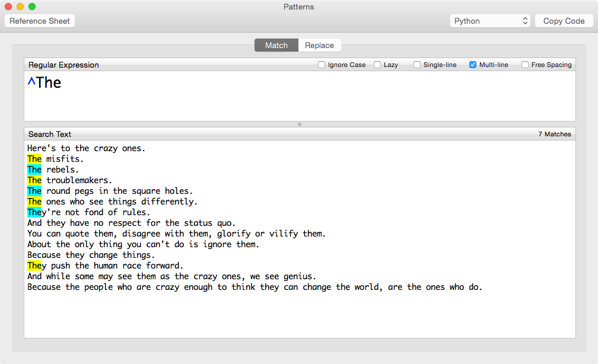Click the line starting "Because the people who"

(x=255, y=287)
